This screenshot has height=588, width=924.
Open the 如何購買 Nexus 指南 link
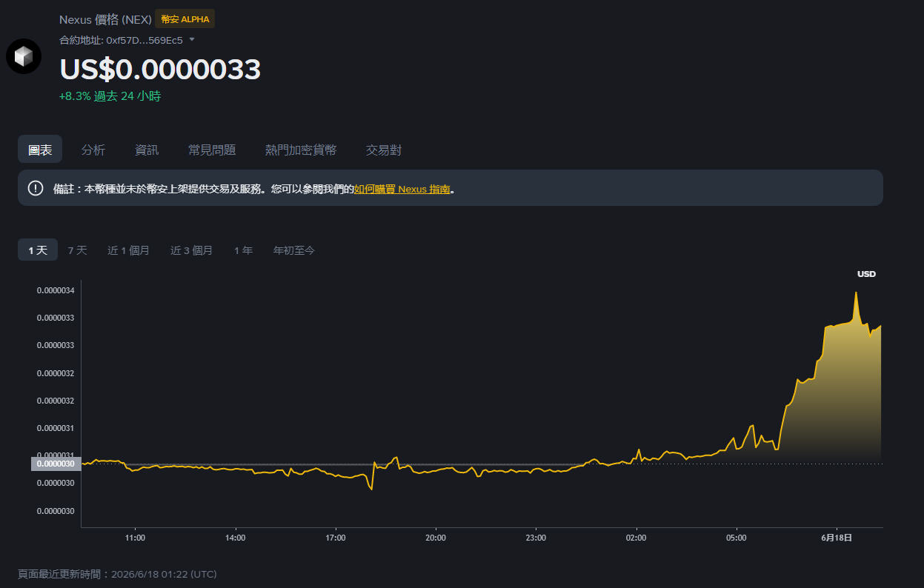[x=402, y=189]
